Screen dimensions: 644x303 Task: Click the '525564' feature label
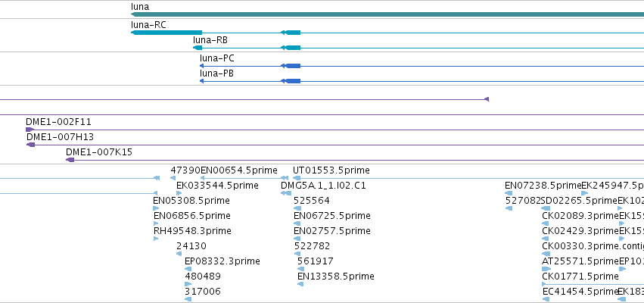point(312,201)
